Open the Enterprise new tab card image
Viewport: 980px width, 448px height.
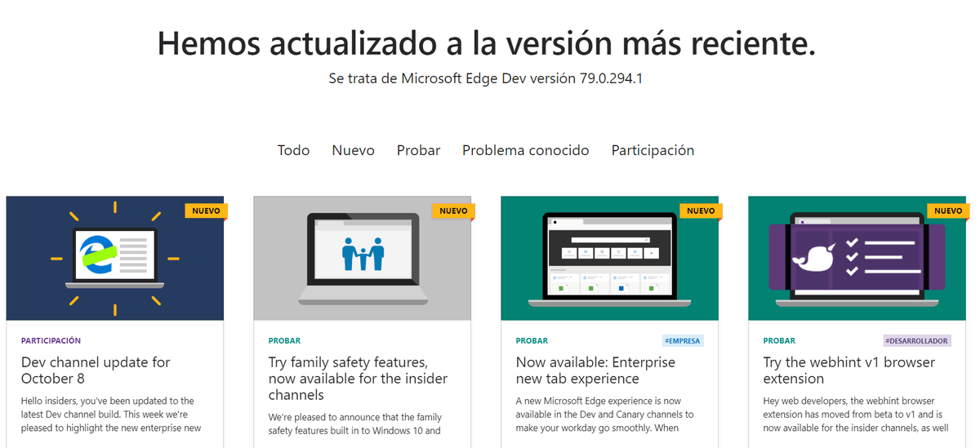(610, 258)
